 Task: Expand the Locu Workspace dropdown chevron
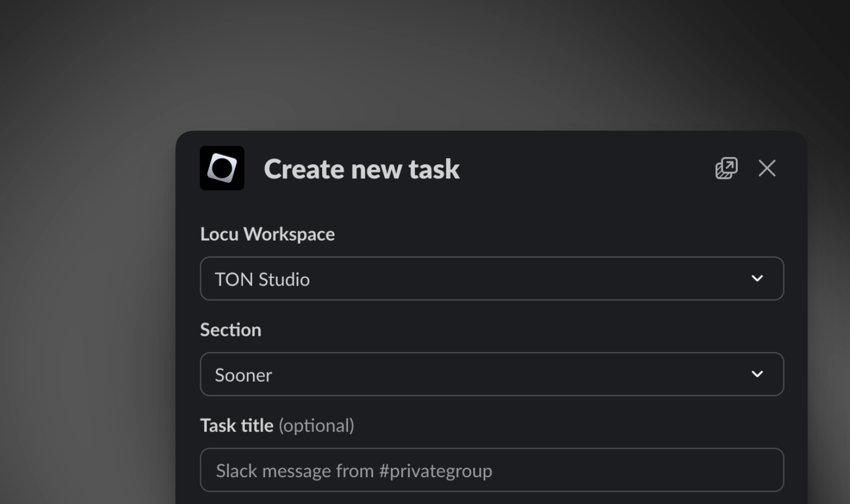click(757, 278)
